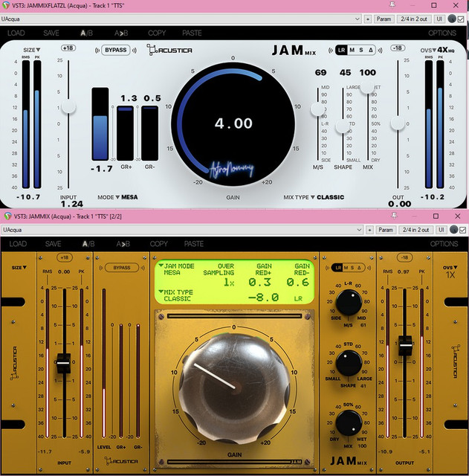Click the M/S knob in gold plugin
469x476 pixels.
tap(349, 303)
